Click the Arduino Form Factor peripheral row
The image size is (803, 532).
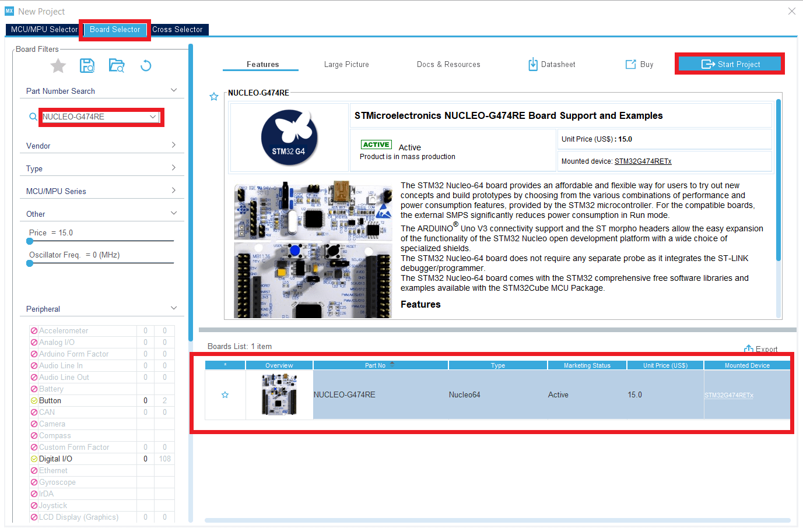point(102,354)
